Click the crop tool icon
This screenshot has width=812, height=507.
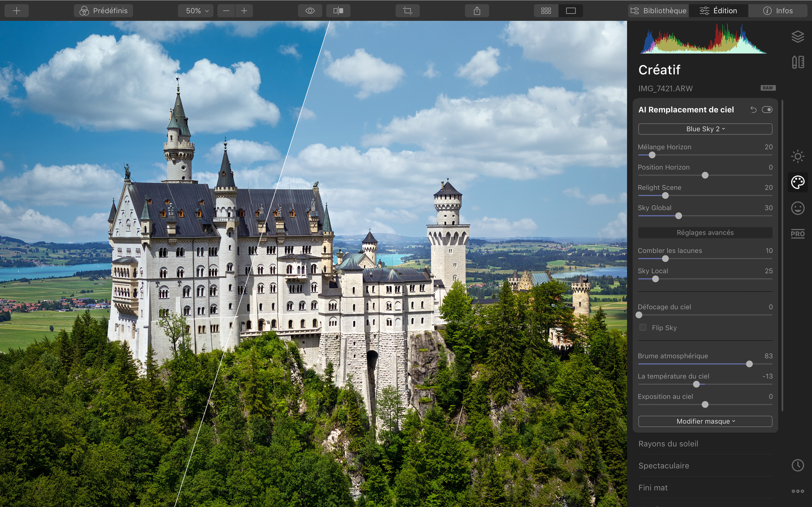coord(407,11)
